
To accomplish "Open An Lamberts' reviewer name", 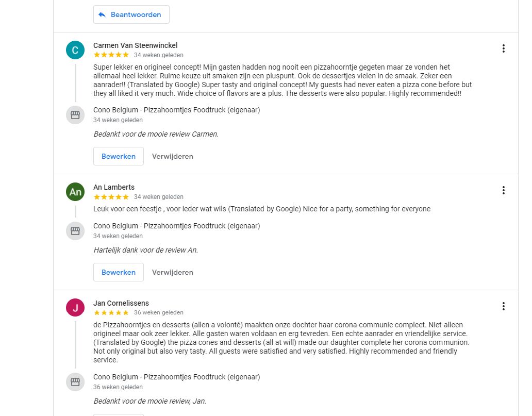I will (x=114, y=187).
